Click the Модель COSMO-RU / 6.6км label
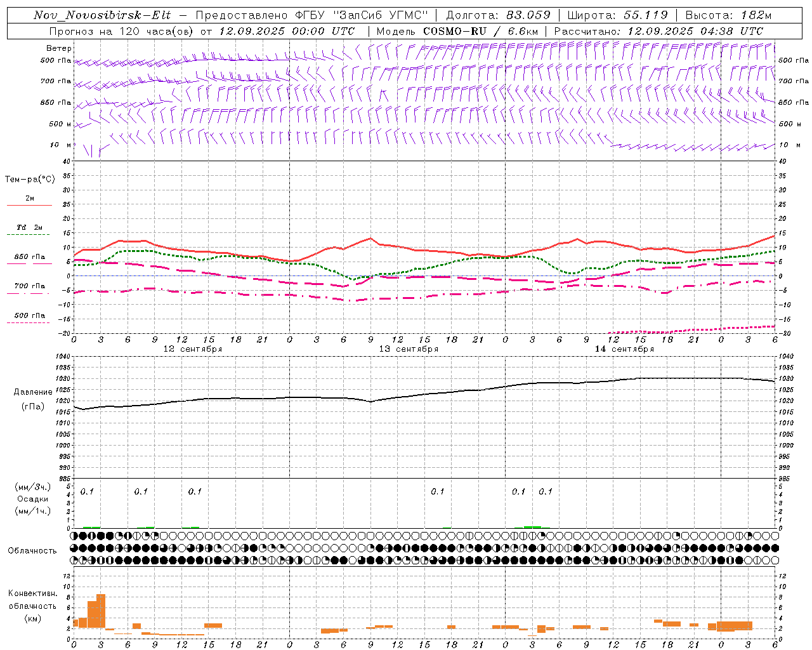Viewport: 812px width, 650px height. tap(457, 31)
